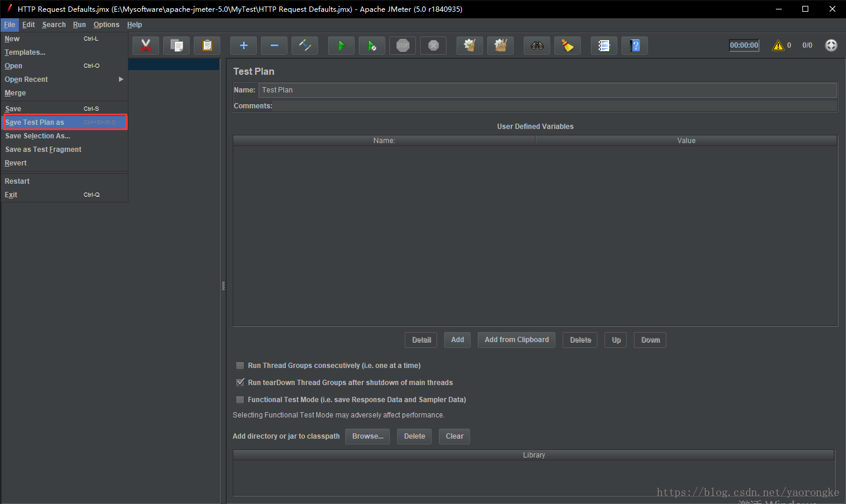Screen dimensions: 846x504
Task: Enable Functional Test Mode checkbox
Action: tap(240, 400)
